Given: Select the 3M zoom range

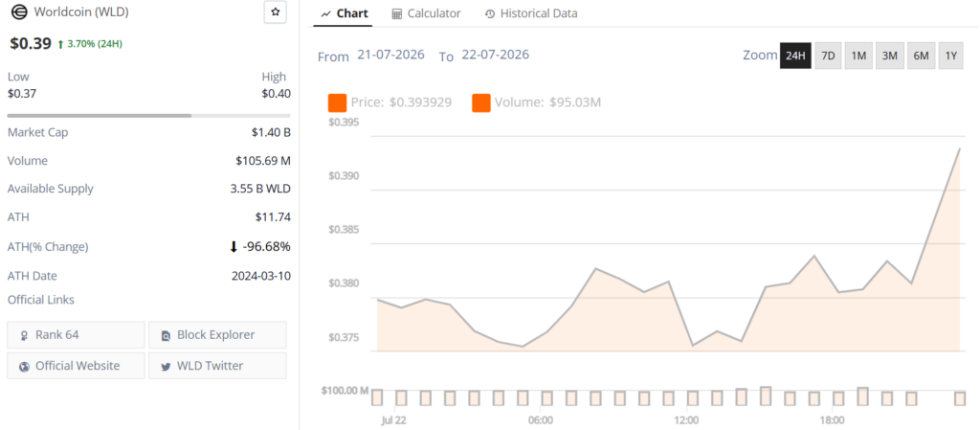Looking at the screenshot, I should pyautogui.click(x=890, y=56).
